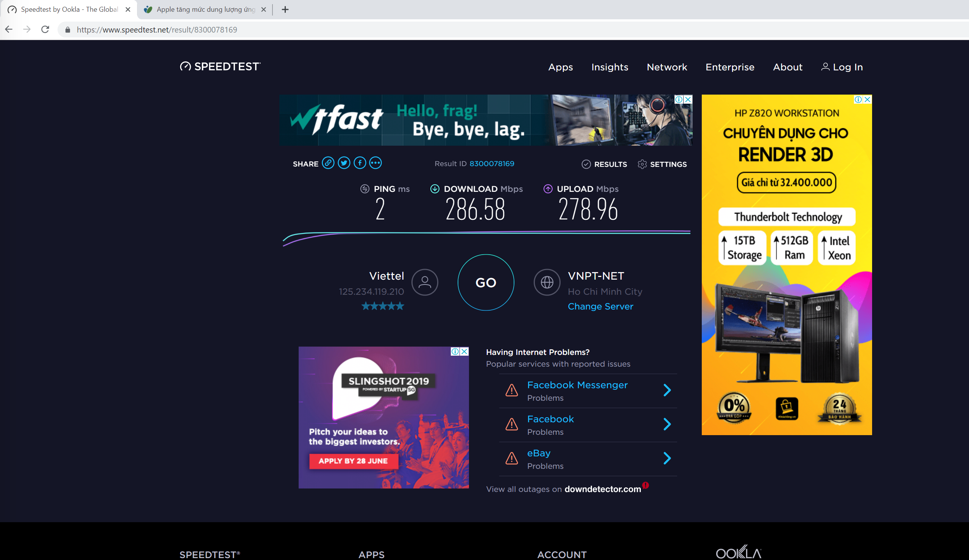Reload the page with the refresh icon
969x560 pixels.
[45, 30]
